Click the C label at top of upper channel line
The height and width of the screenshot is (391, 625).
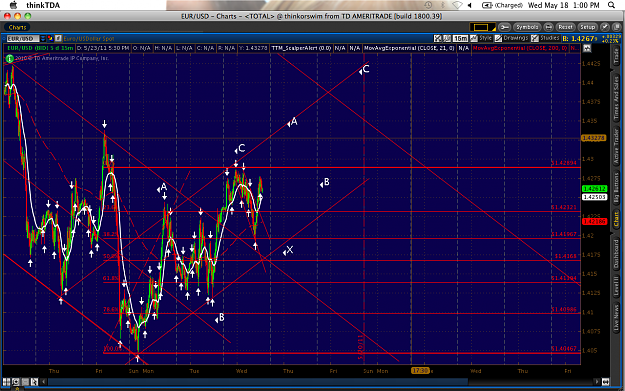[366, 69]
